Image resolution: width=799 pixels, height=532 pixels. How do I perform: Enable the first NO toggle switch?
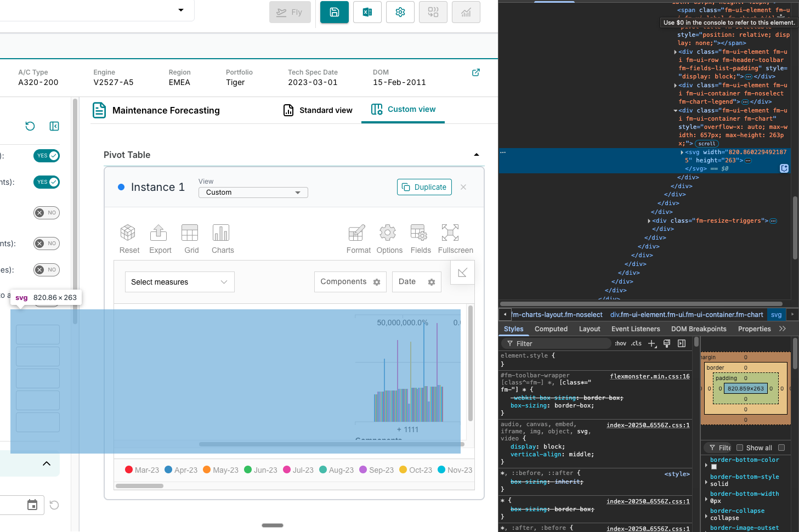(47, 213)
